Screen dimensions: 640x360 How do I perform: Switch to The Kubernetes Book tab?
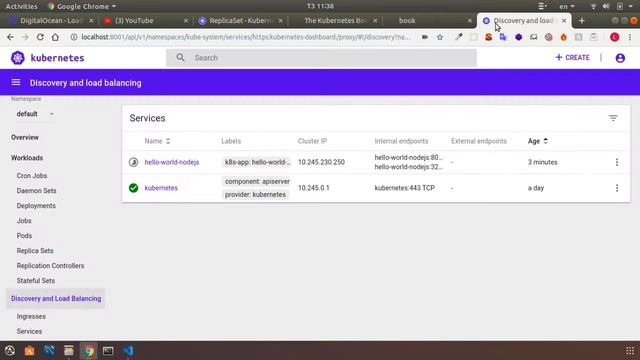[336, 20]
